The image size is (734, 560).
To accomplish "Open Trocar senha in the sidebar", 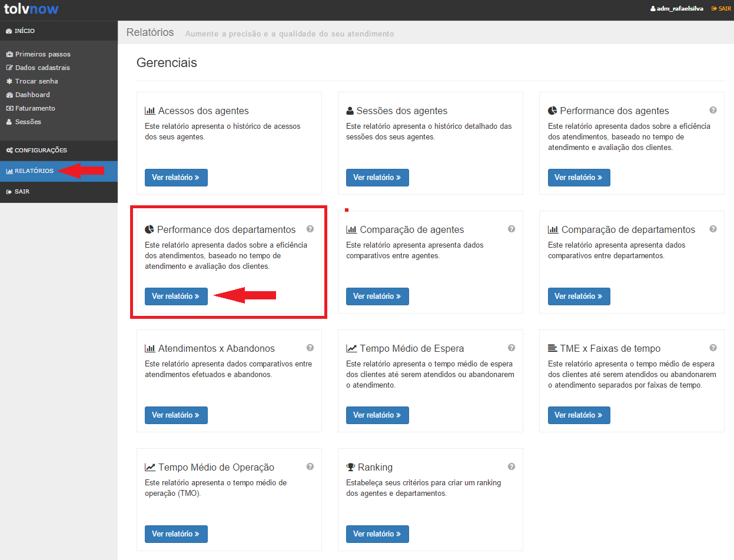I will tap(36, 81).
